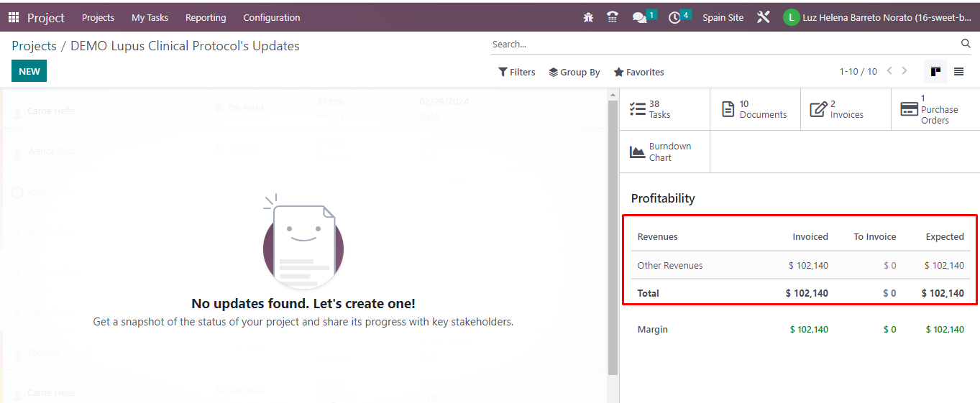This screenshot has height=403, width=980.
Task: Open the Favorites dropdown
Action: pos(638,72)
